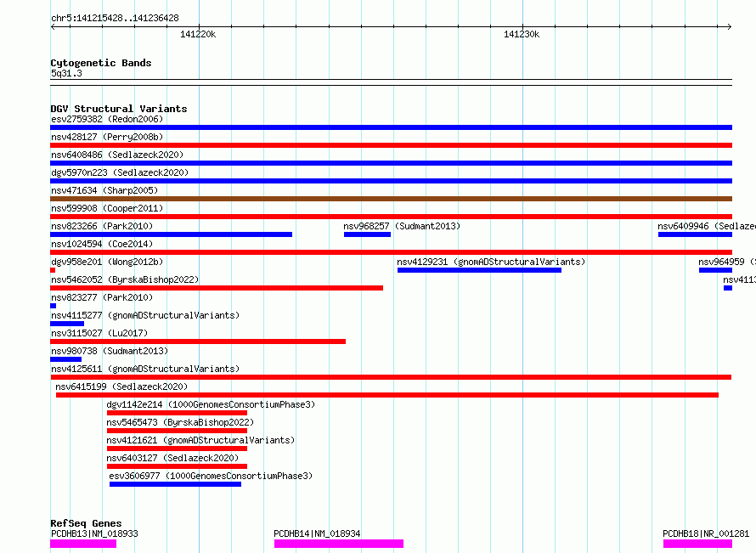
Task: Open the nsv5462052 (ByrskaBishop2022) label
Action: pos(125,279)
